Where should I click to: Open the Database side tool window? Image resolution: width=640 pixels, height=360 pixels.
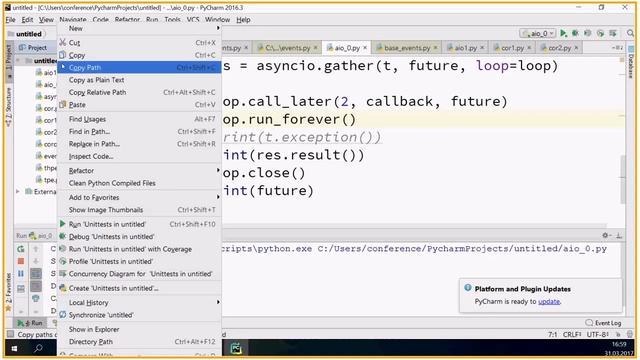pyautogui.click(x=631, y=63)
